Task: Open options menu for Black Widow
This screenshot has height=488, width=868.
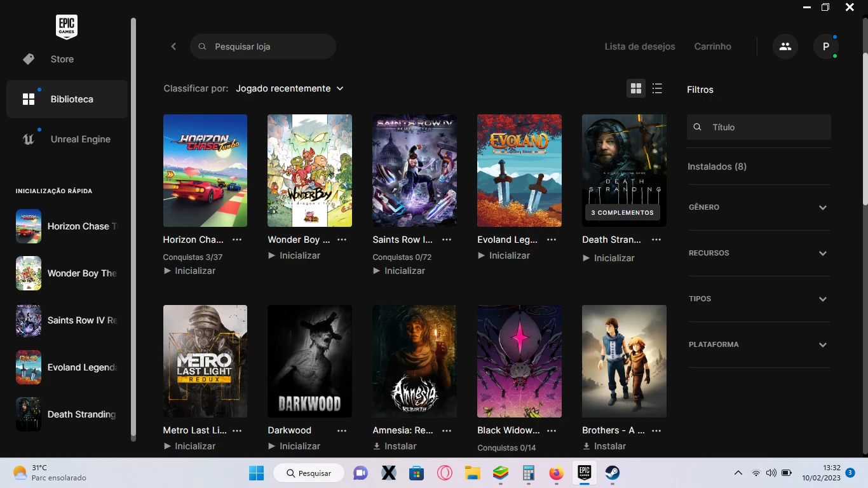Action: click(552, 430)
